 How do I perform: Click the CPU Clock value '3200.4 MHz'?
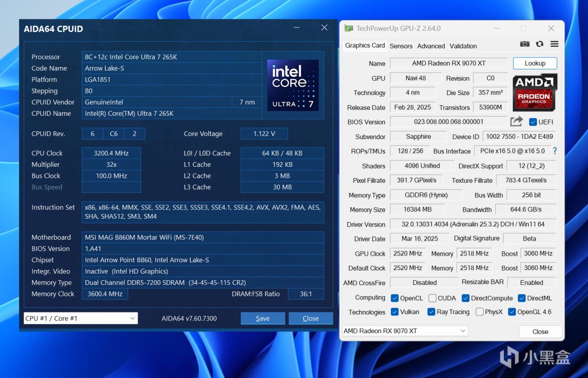(111, 153)
